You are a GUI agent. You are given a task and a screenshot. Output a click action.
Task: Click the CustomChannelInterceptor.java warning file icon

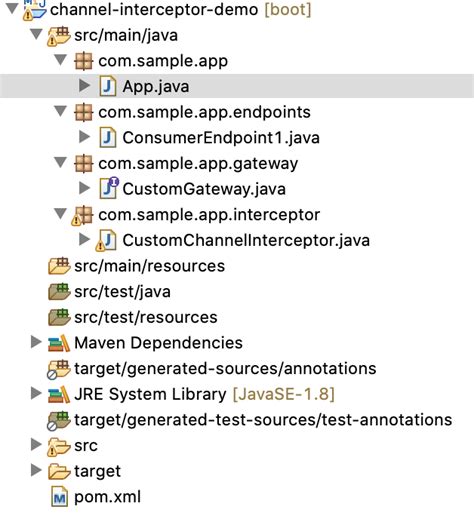[106, 241]
